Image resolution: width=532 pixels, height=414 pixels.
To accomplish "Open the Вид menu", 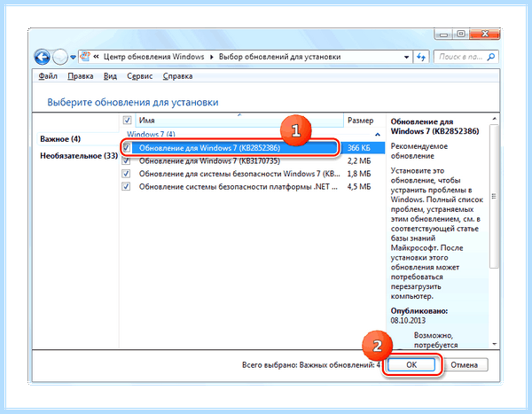I will 110,76.
